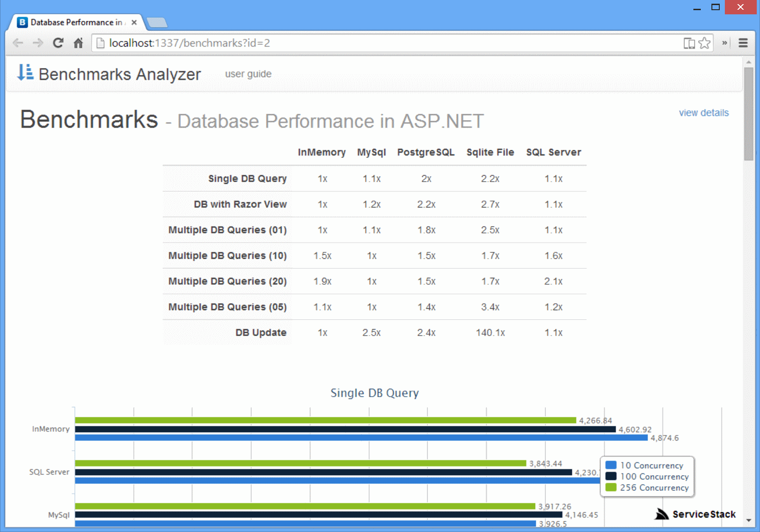Click the 10 Concurrency legend label
760x532 pixels.
[652, 465]
